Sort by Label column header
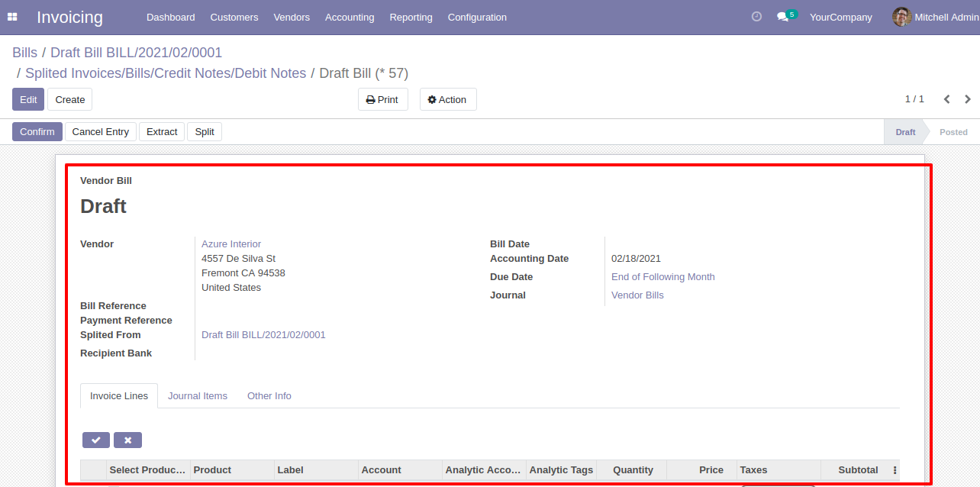980x487 pixels. pyautogui.click(x=316, y=470)
